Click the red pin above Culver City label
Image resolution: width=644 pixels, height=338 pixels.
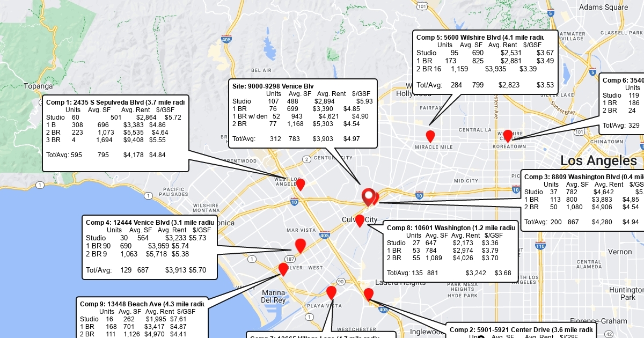tap(360, 220)
